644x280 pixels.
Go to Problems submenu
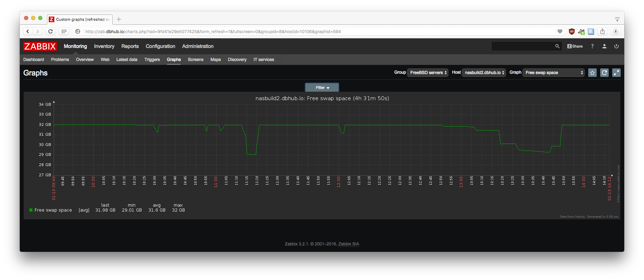(x=60, y=60)
